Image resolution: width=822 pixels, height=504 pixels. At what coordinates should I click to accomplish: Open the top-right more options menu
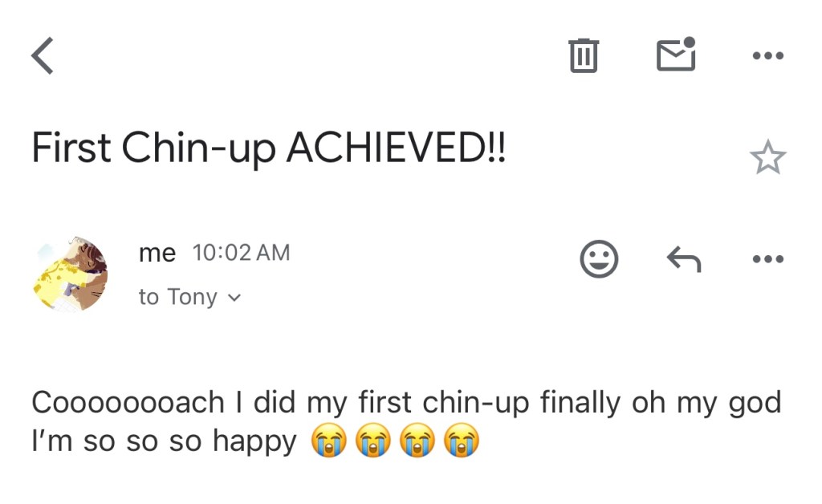pos(767,56)
